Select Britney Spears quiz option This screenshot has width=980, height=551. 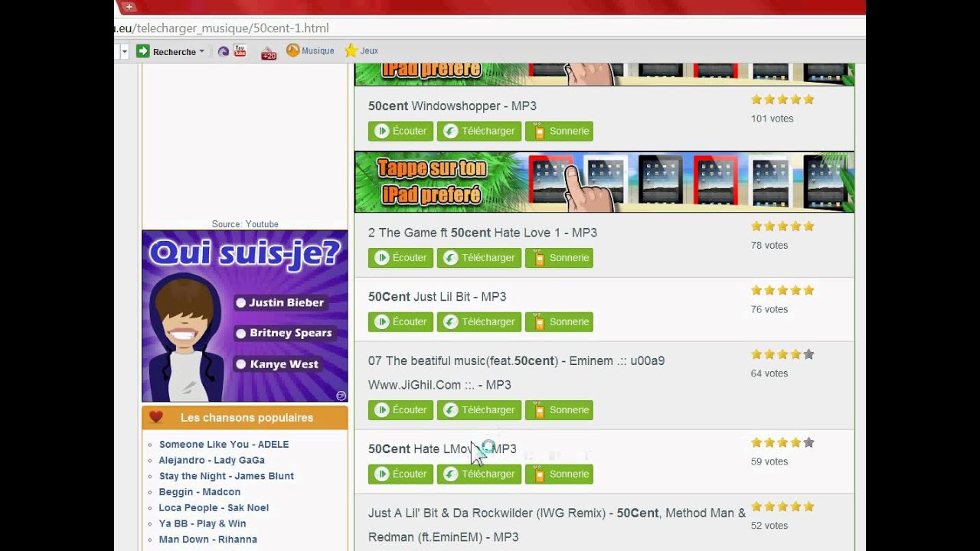[284, 333]
